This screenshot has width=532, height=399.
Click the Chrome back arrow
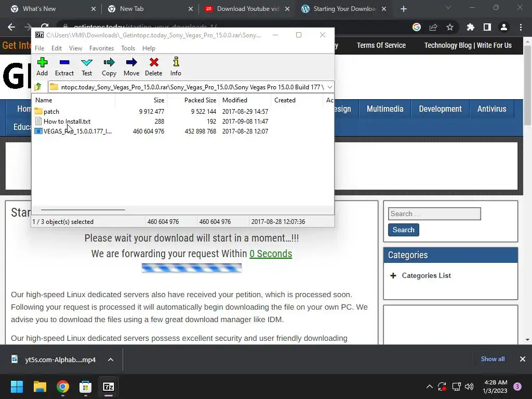tap(11, 27)
